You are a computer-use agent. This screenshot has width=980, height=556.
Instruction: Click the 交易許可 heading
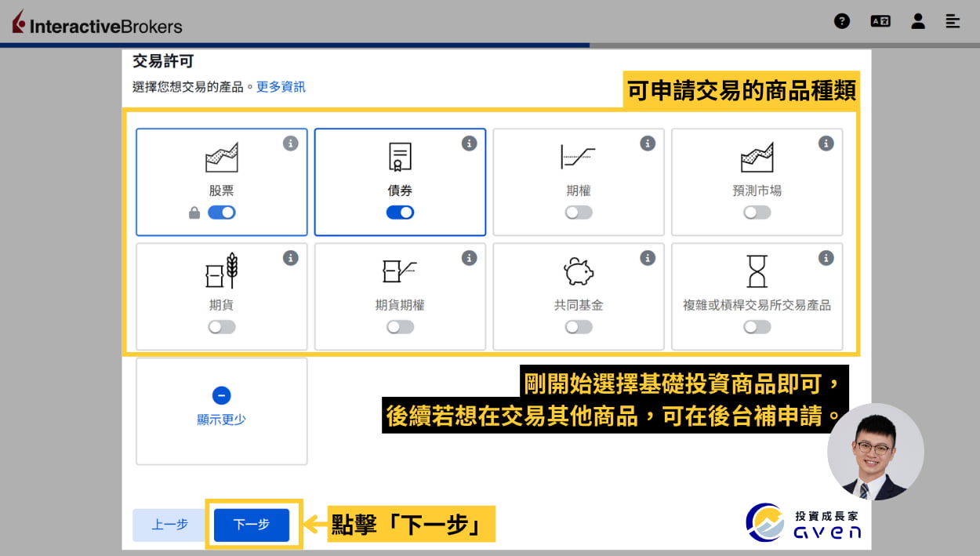tap(162, 61)
